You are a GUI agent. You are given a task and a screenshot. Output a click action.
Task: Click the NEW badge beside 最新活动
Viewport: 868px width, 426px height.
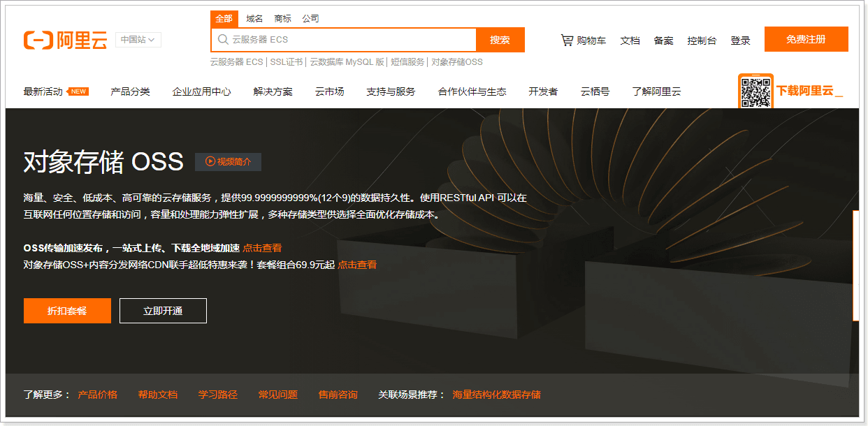(78, 91)
